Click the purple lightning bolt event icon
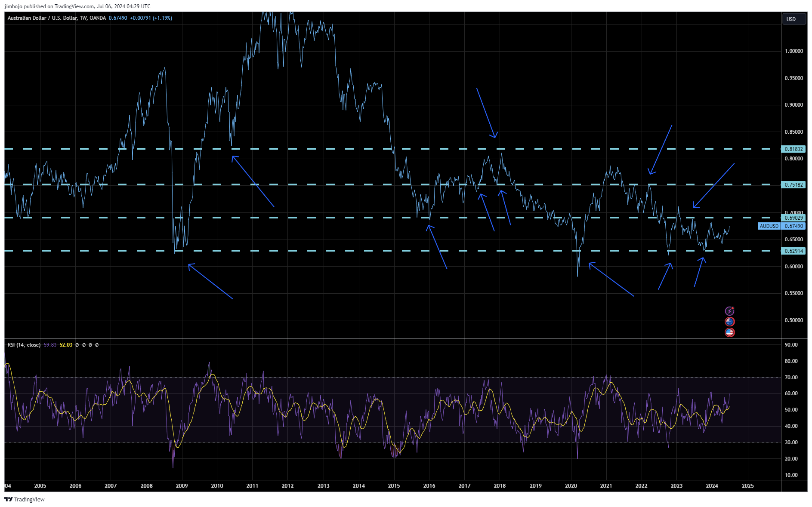The width and height of the screenshot is (812, 507). pos(729,311)
